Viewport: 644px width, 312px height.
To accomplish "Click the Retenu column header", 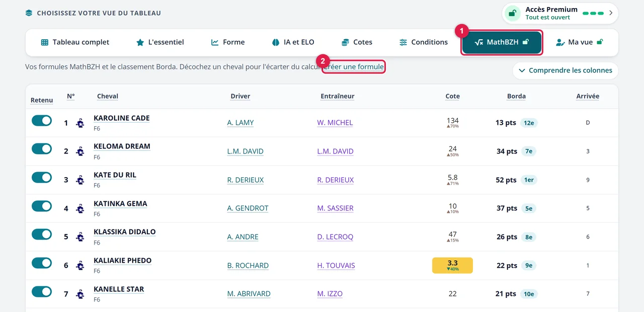I will 42,100.
